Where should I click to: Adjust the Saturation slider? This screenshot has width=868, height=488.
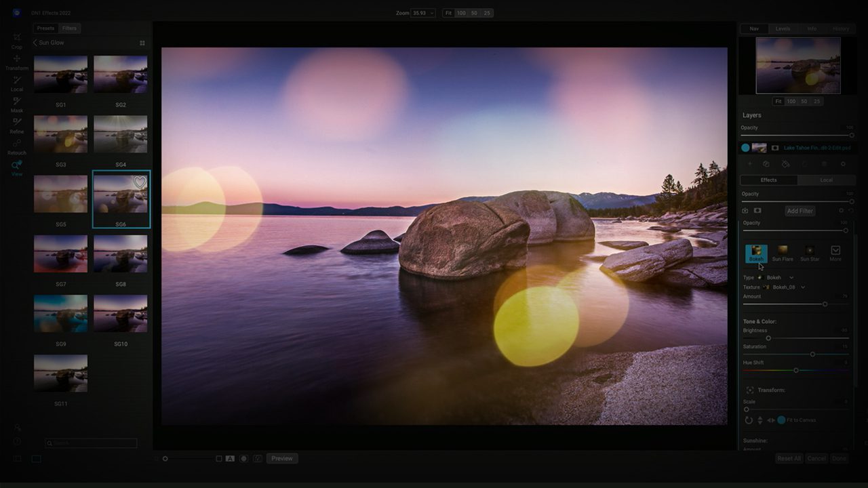pyautogui.click(x=796, y=354)
